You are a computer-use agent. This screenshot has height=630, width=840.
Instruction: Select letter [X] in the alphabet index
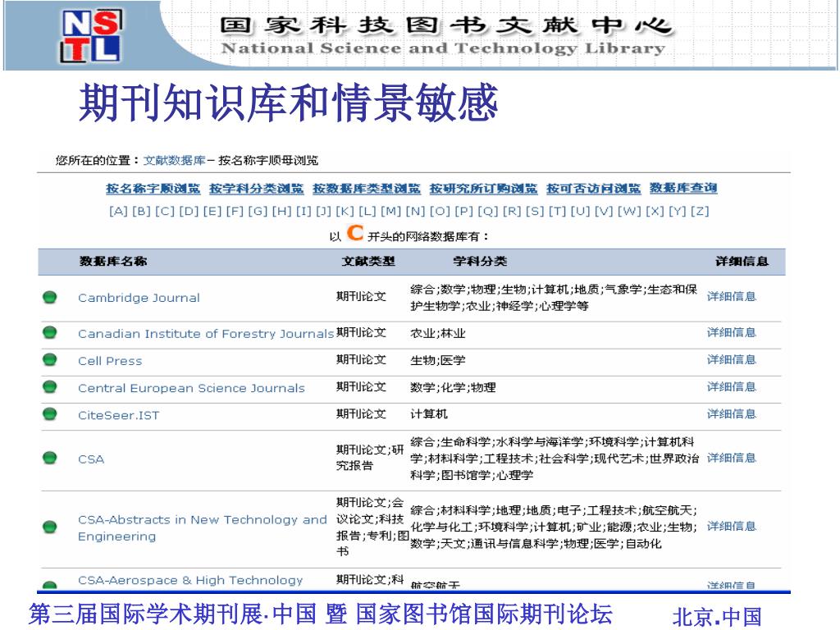[654, 211]
